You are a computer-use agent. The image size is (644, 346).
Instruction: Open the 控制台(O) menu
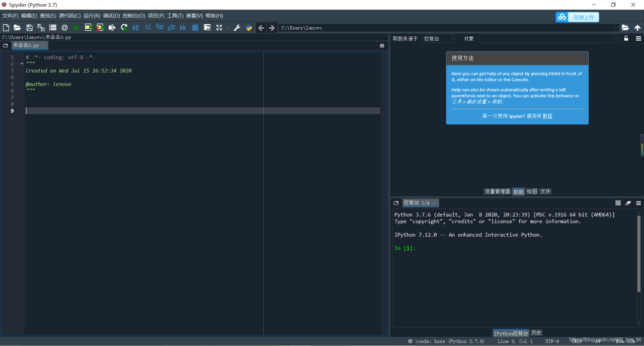(134, 16)
